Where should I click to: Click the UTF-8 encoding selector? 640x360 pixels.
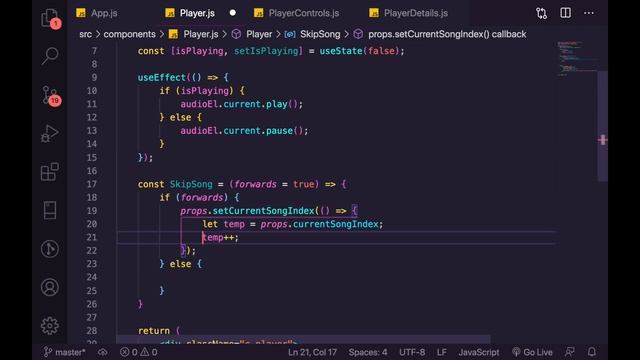412,352
